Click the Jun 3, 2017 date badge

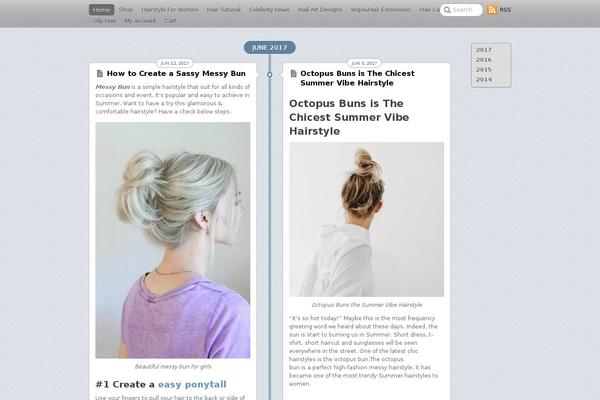pyautogui.click(x=364, y=63)
